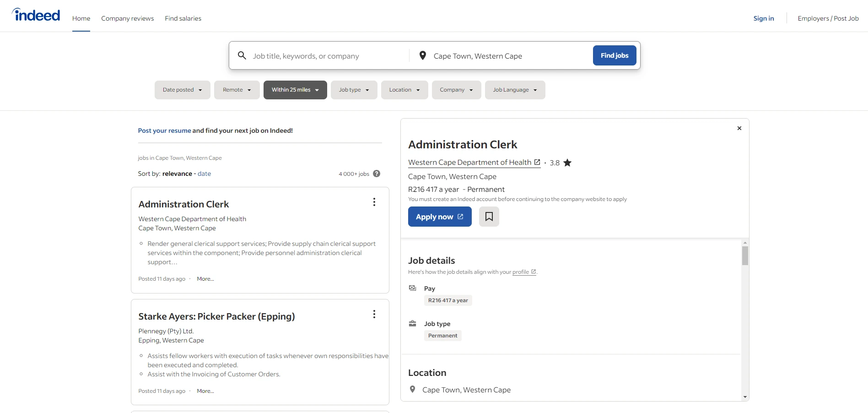
Task: Click scrollbar down arrow in job details
Action: [745, 397]
